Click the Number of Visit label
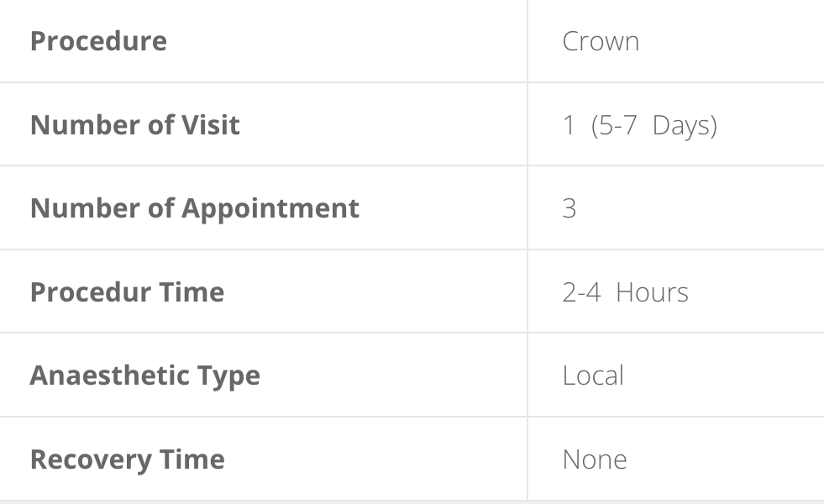 coord(135,124)
